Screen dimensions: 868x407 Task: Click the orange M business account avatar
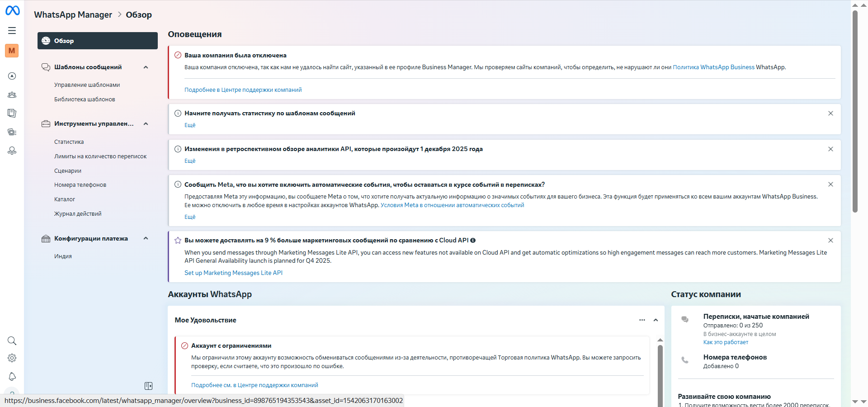[x=12, y=51]
